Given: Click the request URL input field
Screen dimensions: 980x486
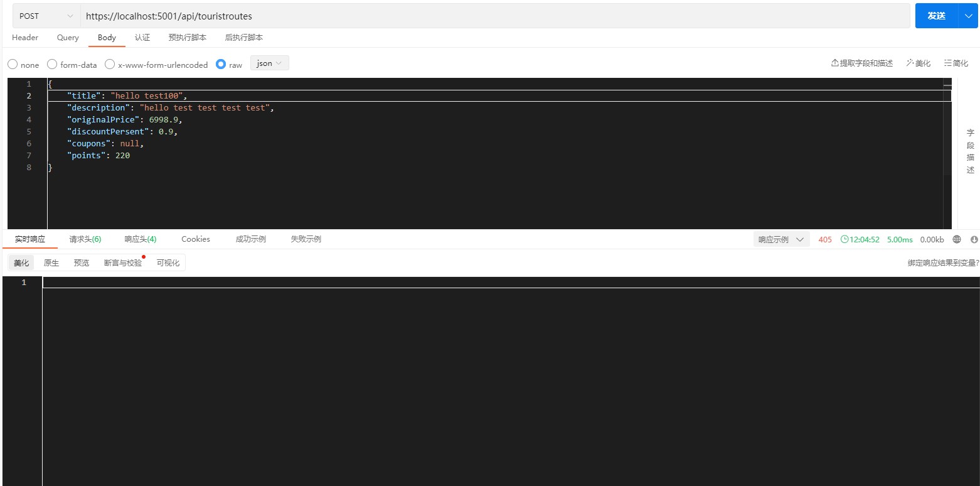Looking at the screenshot, I should pos(495,16).
